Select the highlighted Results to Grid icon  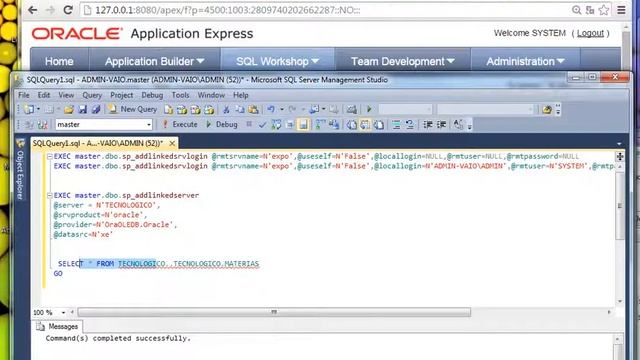(365, 125)
